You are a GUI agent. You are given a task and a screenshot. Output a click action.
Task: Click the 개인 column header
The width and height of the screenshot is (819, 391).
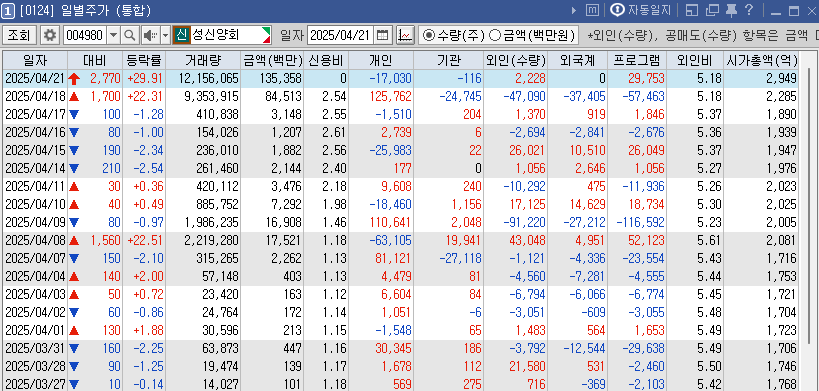click(381, 61)
